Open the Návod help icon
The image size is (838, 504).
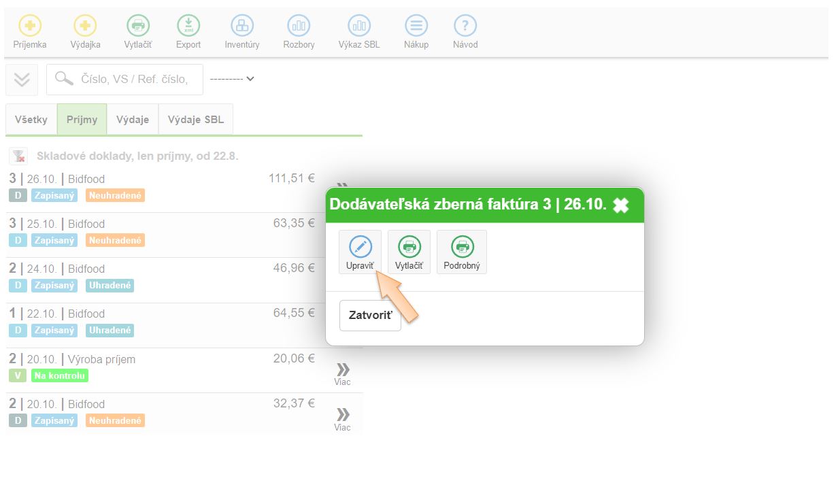coord(465,27)
